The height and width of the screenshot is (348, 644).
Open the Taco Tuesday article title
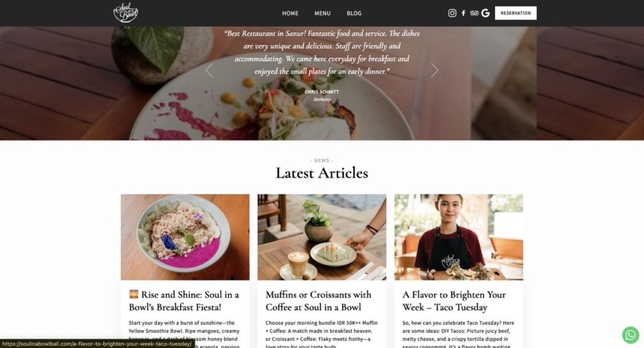click(x=454, y=301)
